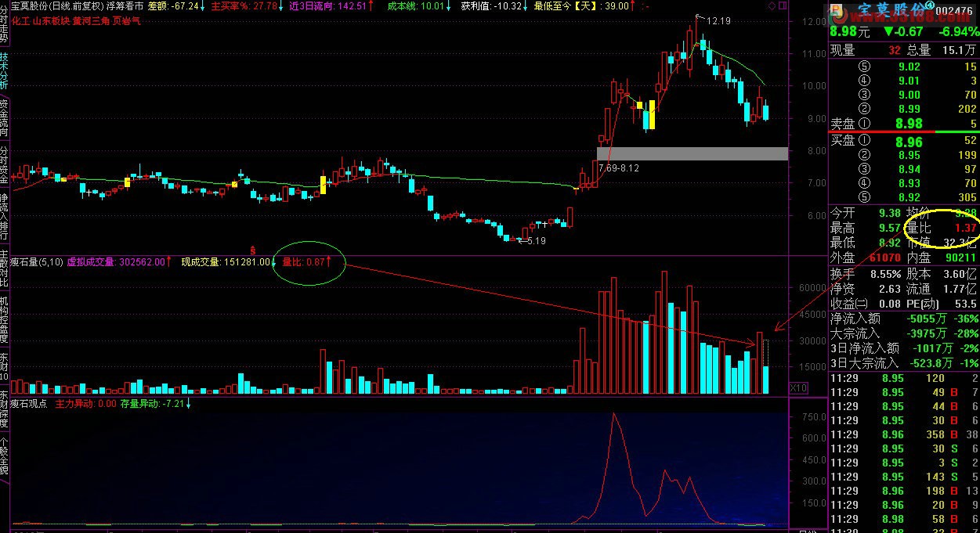Click the trade tick row with volume 358
This screenshot has width=980, height=533.
point(904,434)
